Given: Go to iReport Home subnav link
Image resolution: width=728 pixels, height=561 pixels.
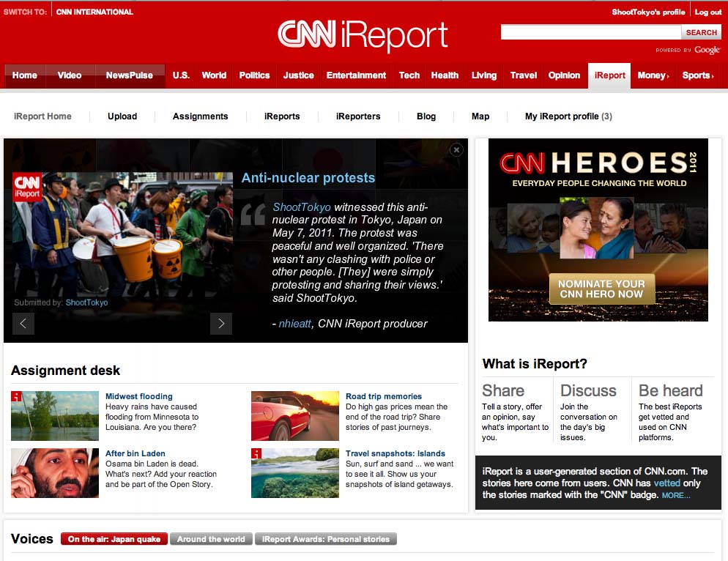Looking at the screenshot, I should click(42, 116).
